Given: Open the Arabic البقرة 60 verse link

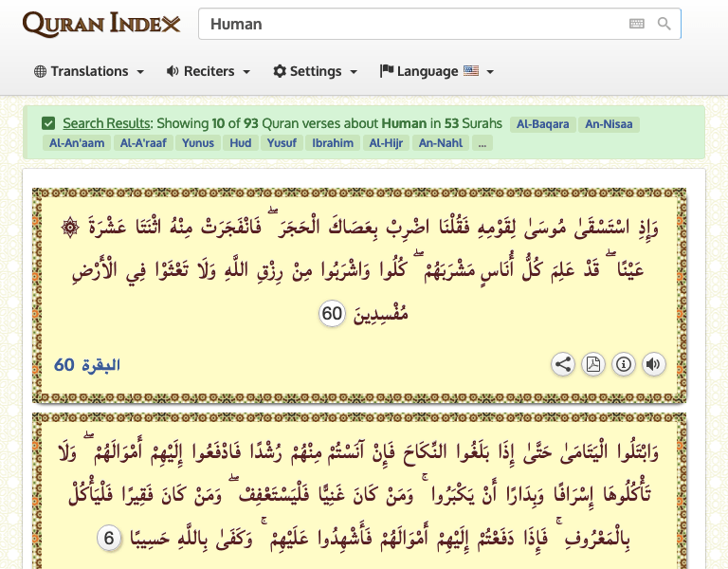Looking at the screenshot, I should [x=87, y=365].
